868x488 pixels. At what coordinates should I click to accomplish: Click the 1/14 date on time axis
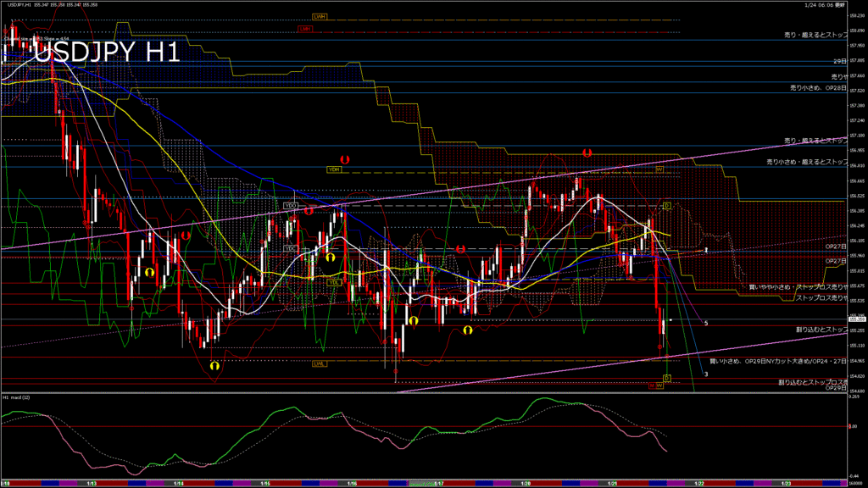click(x=178, y=484)
